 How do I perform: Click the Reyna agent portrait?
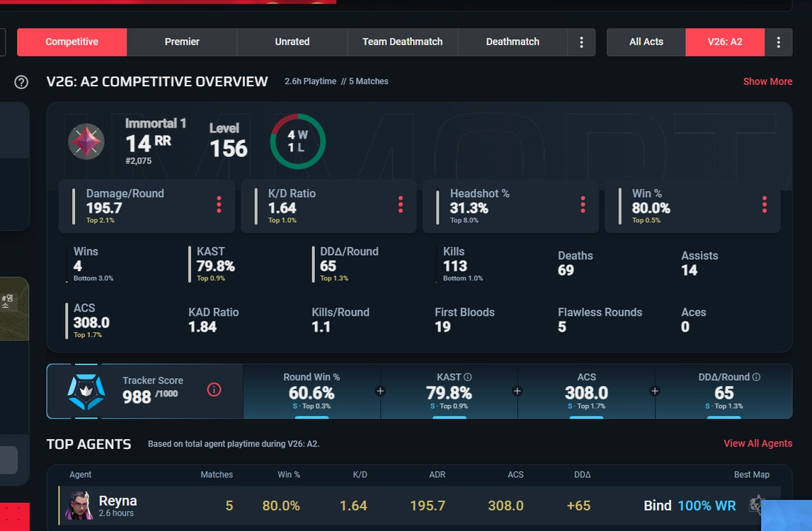[x=79, y=506]
